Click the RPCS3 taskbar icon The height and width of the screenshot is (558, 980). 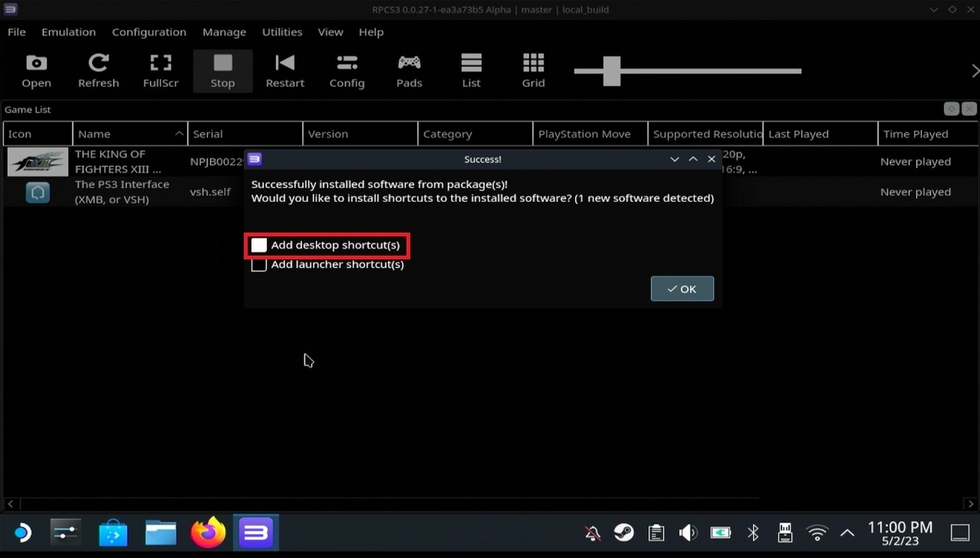coord(256,533)
